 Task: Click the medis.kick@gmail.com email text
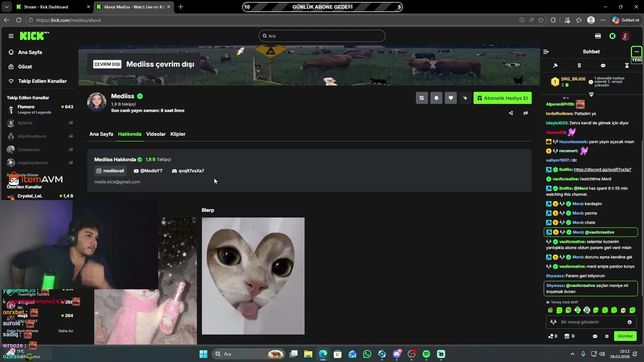[x=117, y=182]
